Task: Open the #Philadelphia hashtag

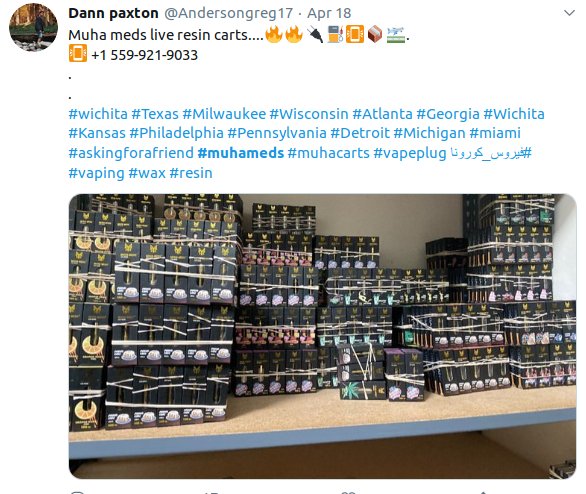Action: click(x=176, y=133)
